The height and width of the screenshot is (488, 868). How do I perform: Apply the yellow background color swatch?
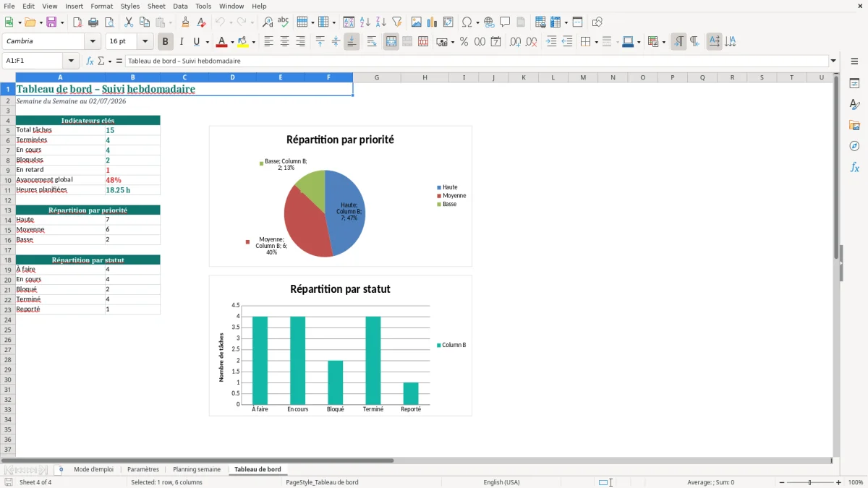(243, 42)
